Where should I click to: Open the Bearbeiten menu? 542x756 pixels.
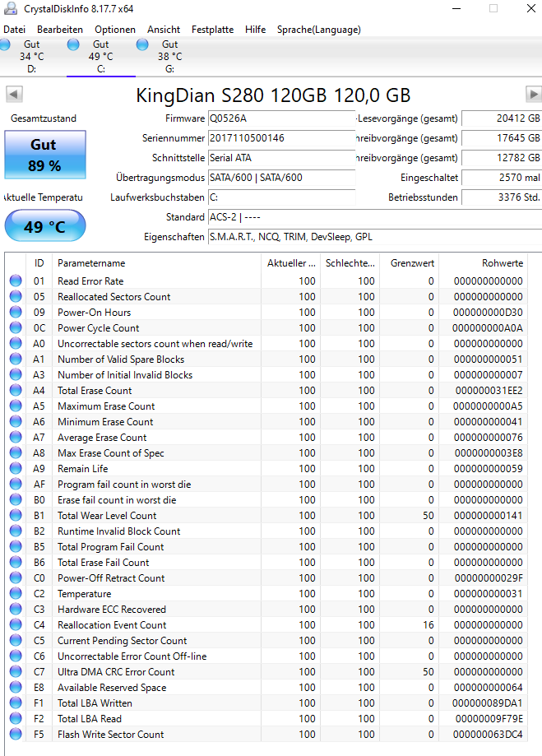(60, 30)
